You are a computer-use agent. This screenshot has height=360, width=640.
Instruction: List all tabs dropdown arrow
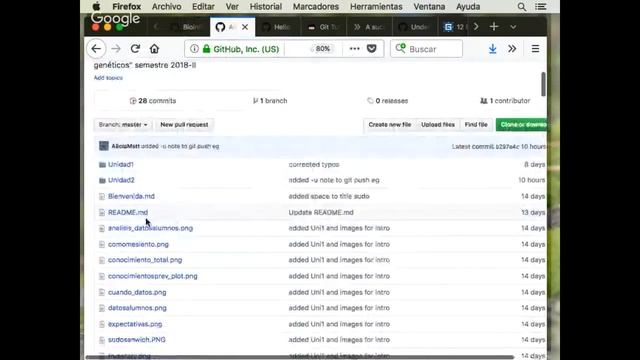pyautogui.click(x=513, y=27)
